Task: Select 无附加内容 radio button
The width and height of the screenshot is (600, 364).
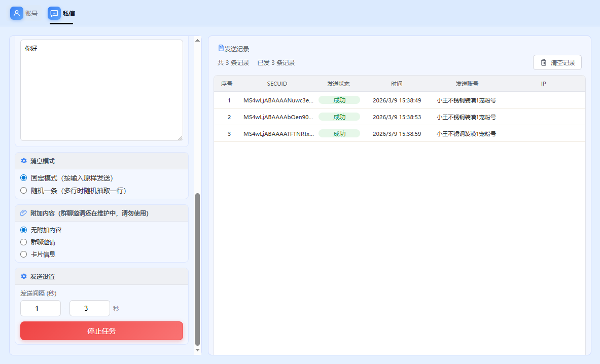Action: point(23,230)
